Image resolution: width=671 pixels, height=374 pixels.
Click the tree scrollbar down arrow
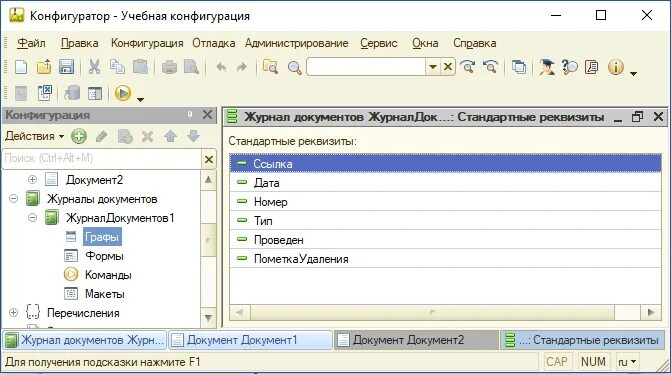208,318
